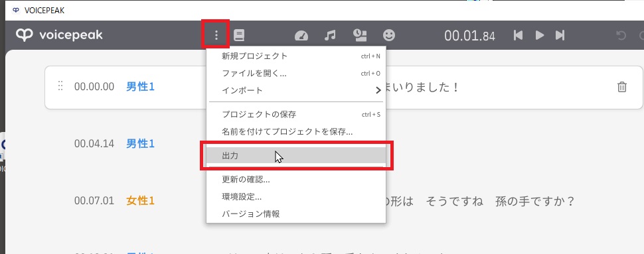This screenshot has width=644, height=254.
Task: Change narrator 男性1 at 00.04.14
Action: [140, 144]
